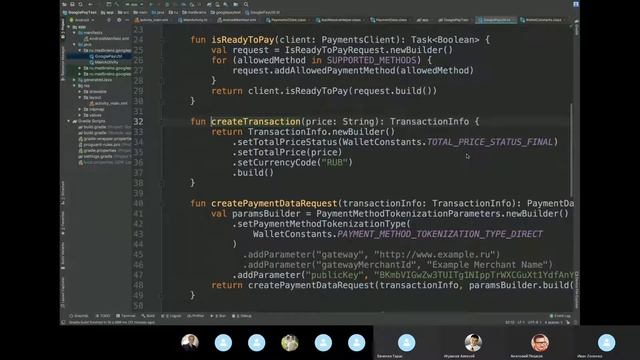This screenshot has height=360, width=640.
Task: Open the TODO tool window button
Action: click(x=103, y=316)
